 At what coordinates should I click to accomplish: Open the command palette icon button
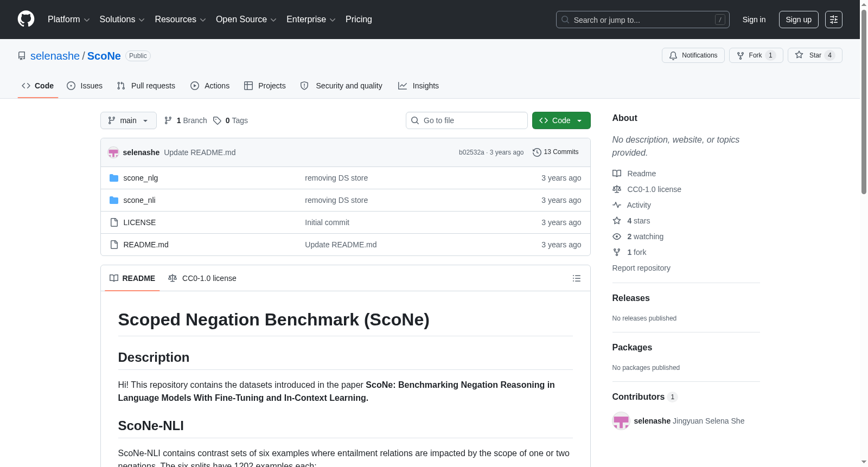click(833, 20)
